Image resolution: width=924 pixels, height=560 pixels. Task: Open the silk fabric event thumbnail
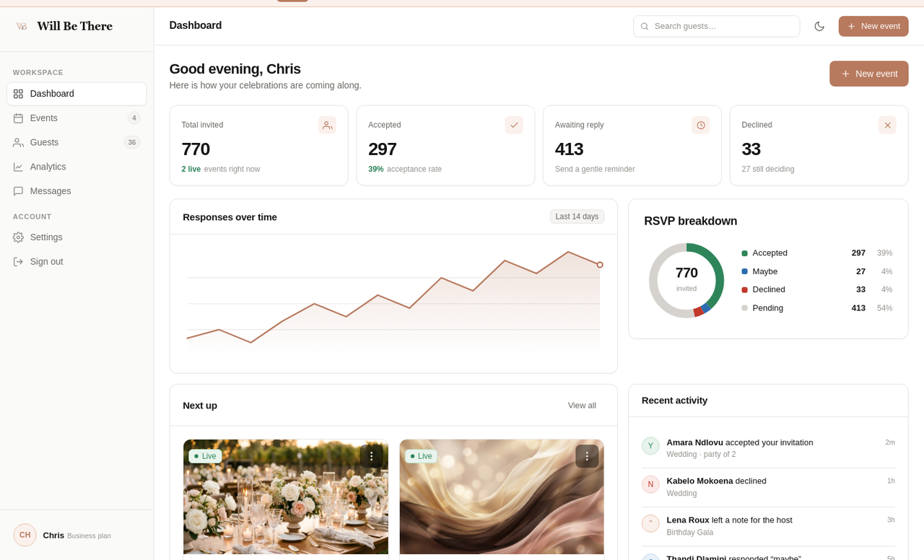click(502, 497)
